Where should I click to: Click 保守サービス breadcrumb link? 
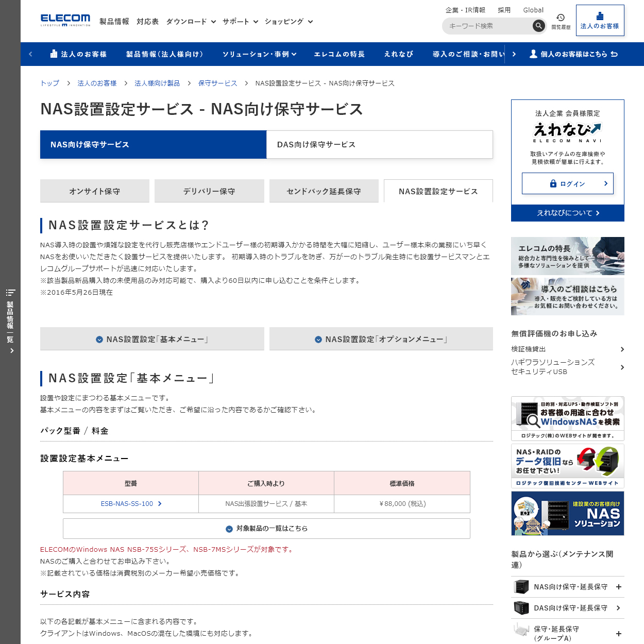[x=218, y=83]
